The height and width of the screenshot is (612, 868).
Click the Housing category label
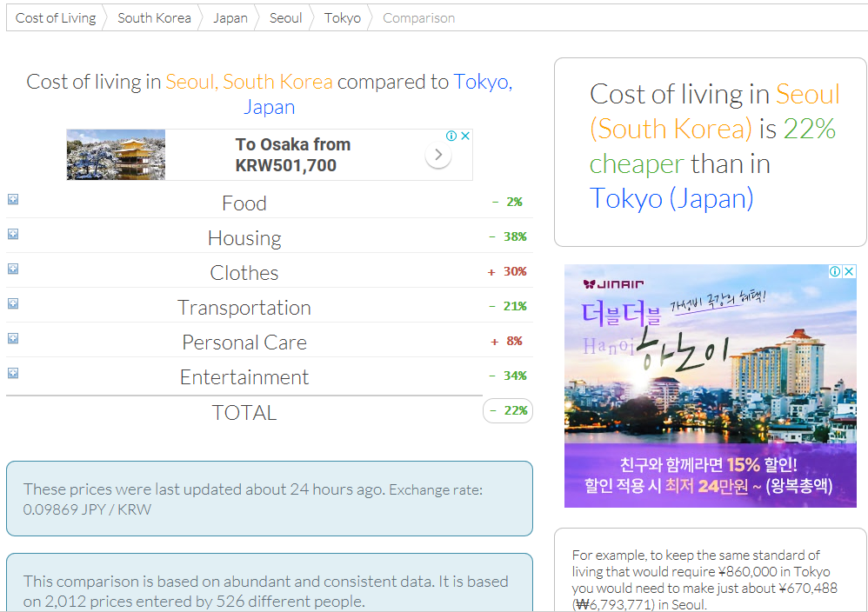[x=244, y=238]
